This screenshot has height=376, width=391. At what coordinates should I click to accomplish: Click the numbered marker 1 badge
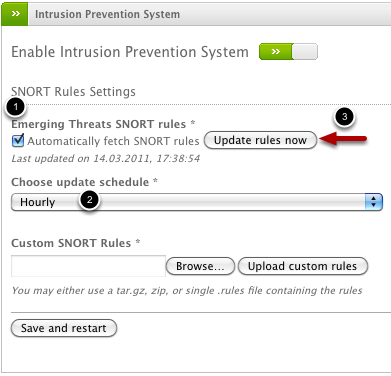(x=15, y=107)
